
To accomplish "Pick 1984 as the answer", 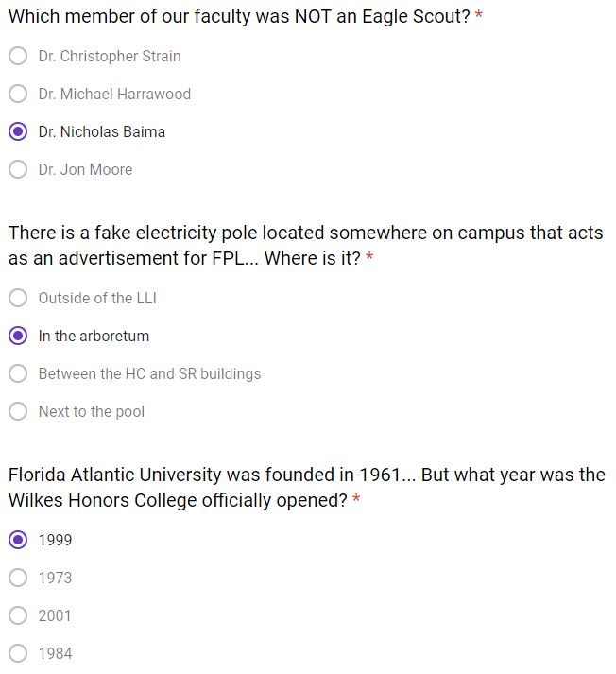I will [x=18, y=653].
